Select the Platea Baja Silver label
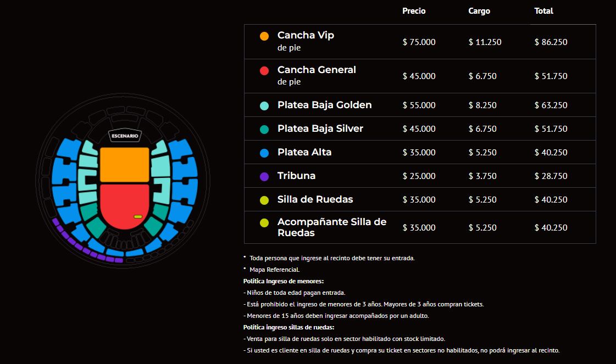This screenshot has height=364, width=616. click(x=320, y=128)
